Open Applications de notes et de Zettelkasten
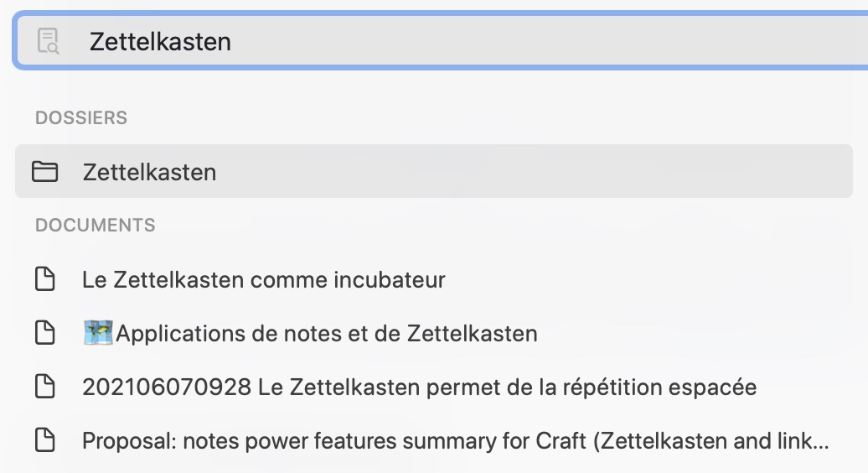Viewport: 868px width, 473px height. point(310,334)
